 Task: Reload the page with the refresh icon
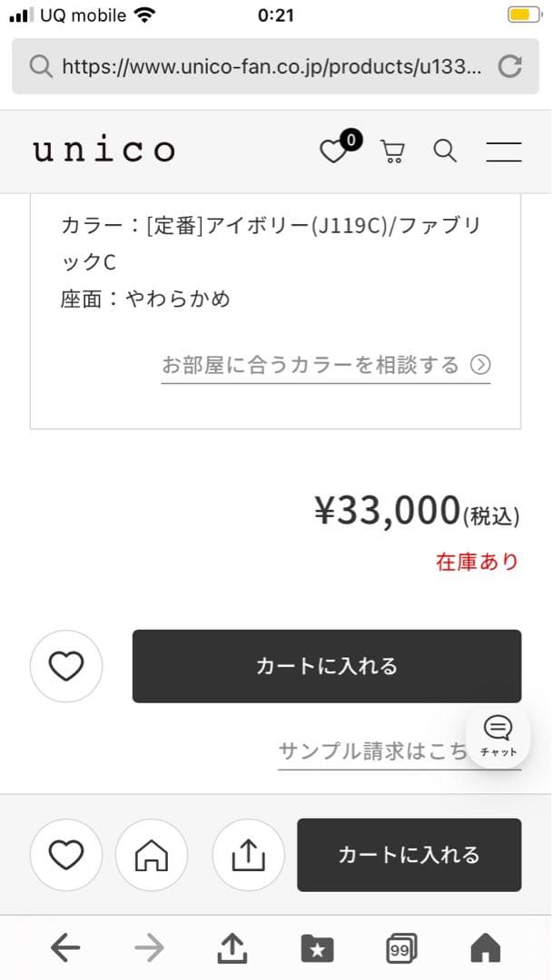pos(508,66)
